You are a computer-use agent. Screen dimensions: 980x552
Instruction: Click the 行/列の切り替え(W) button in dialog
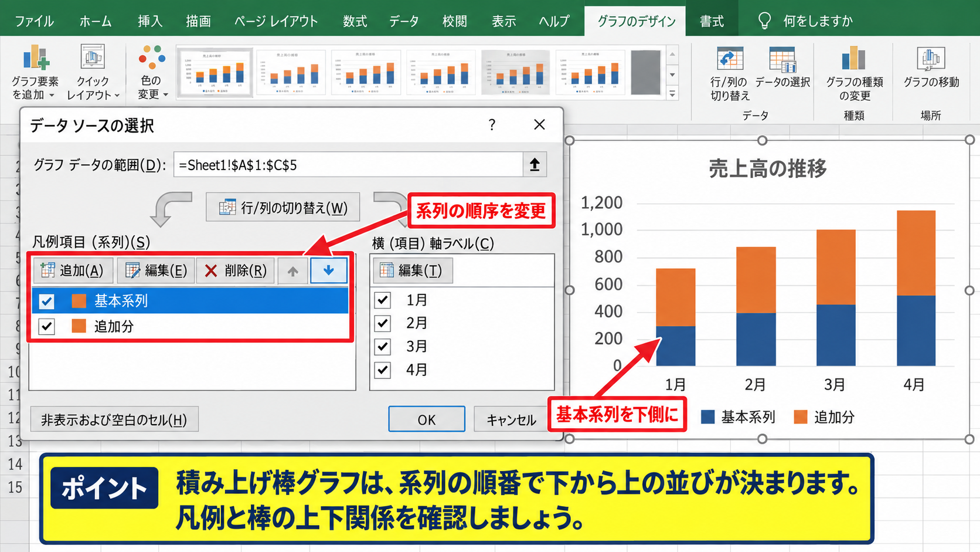click(283, 208)
